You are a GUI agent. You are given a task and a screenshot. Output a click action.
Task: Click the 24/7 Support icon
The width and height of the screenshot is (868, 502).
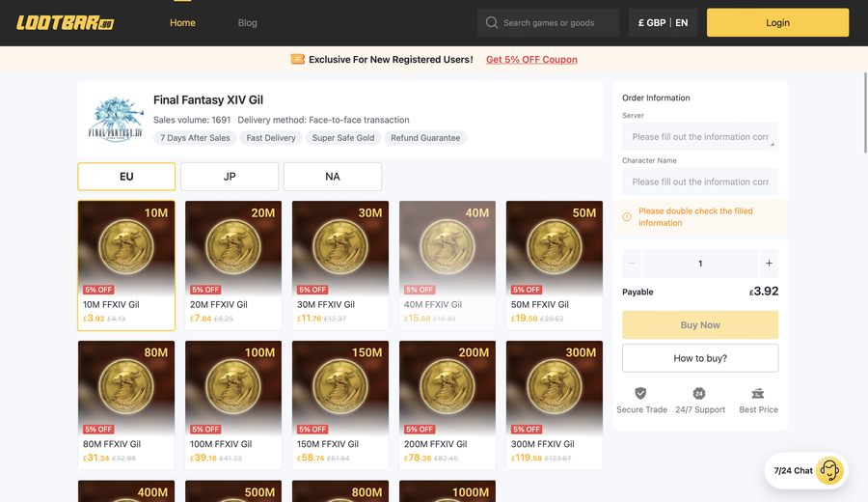coord(699,394)
